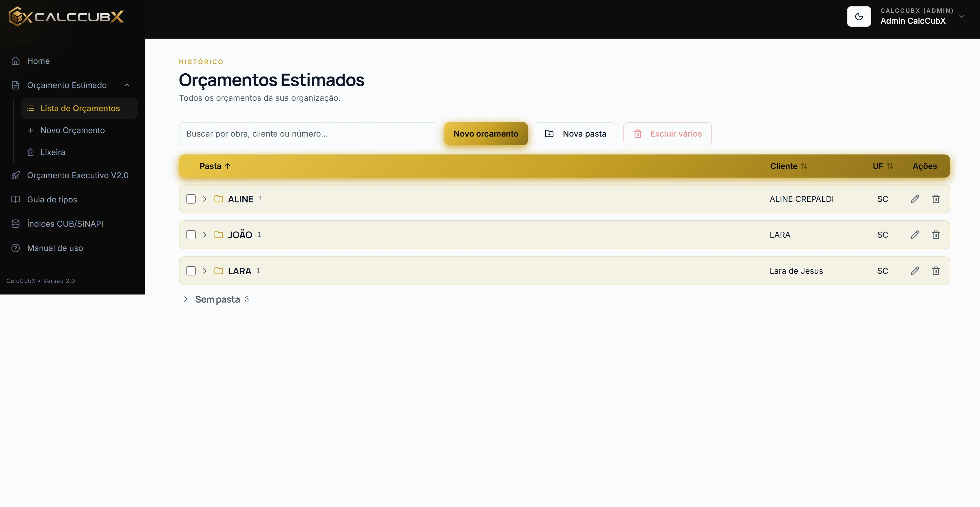Expand the LARA folder
This screenshot has width=980, height=507.
205,271
